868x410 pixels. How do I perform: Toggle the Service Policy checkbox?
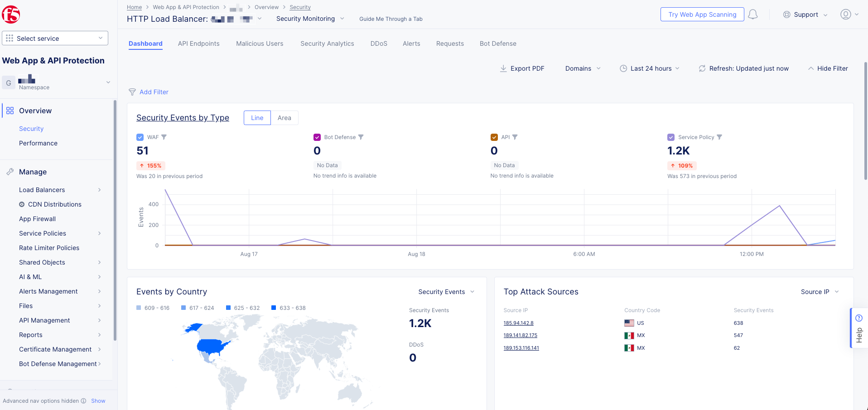click(x=671, y=137)
